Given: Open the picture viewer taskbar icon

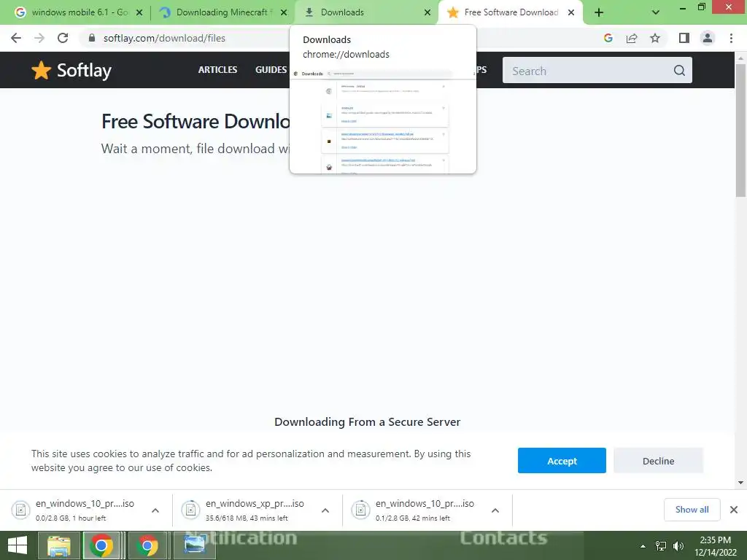Looking at the screenshot, I should click(x=194, y=545).
